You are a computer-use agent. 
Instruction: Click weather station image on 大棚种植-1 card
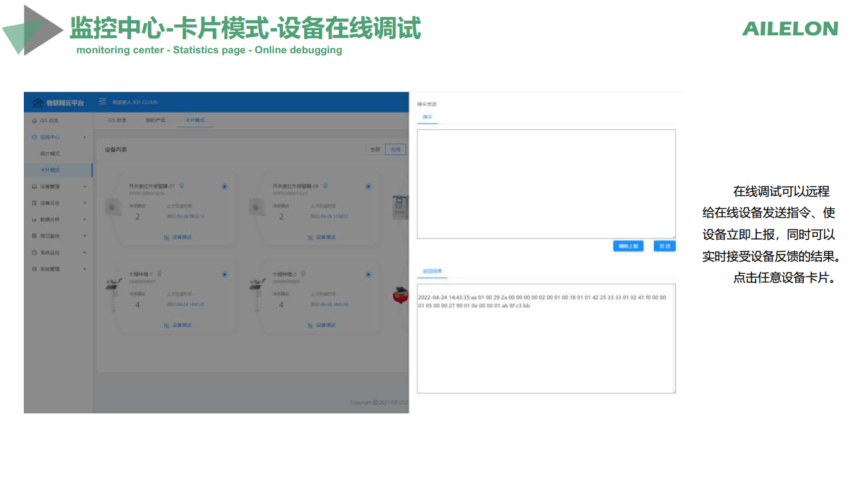[x=114, y=294]
